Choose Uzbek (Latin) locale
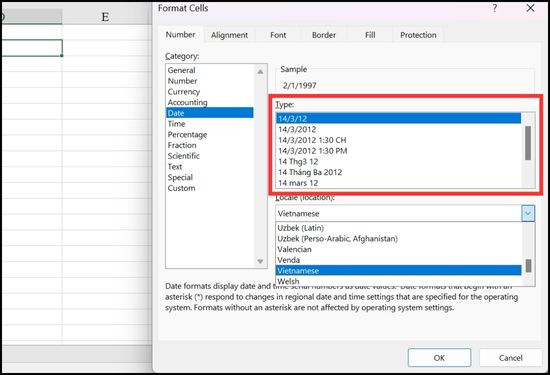 [399, 228]
